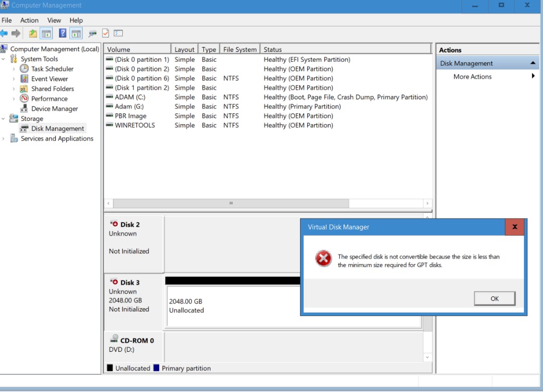Screen dimensions: 543x392
Task: Click the Computer Management (Local) icon
Action: [5, 49]
